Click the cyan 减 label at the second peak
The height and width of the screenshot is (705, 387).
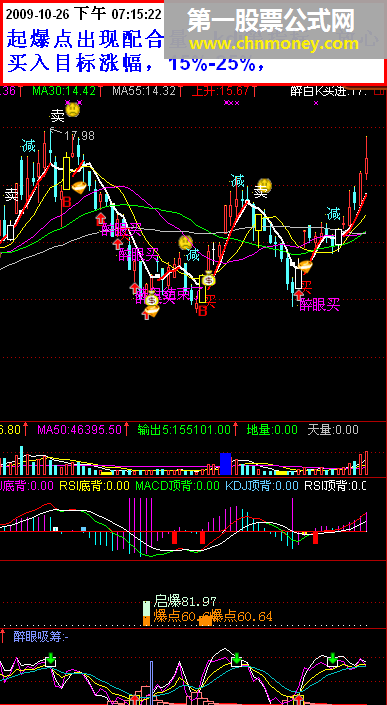click(237, 181)
